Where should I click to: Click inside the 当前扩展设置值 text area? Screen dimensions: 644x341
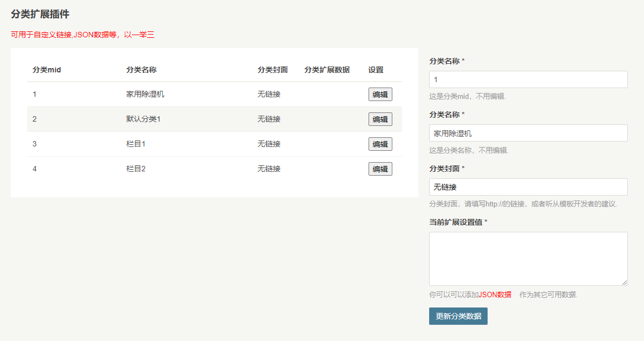tap(528, 258)
